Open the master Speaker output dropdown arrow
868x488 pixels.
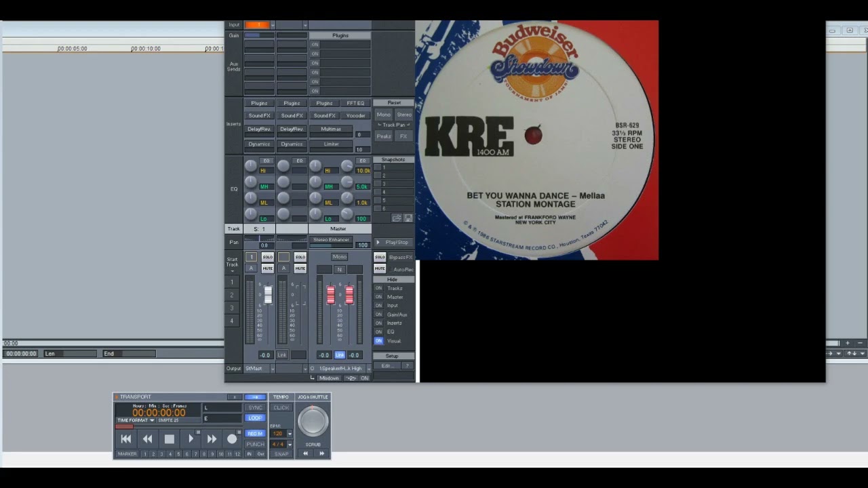coord(368,369)
